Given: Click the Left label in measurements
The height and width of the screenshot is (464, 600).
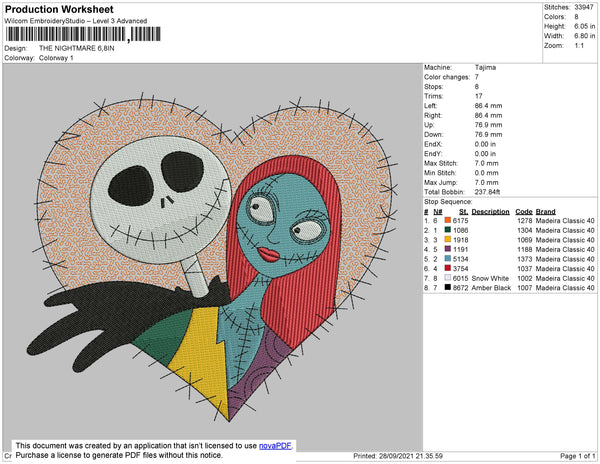Looking at the screenshot, I should 430,106.
